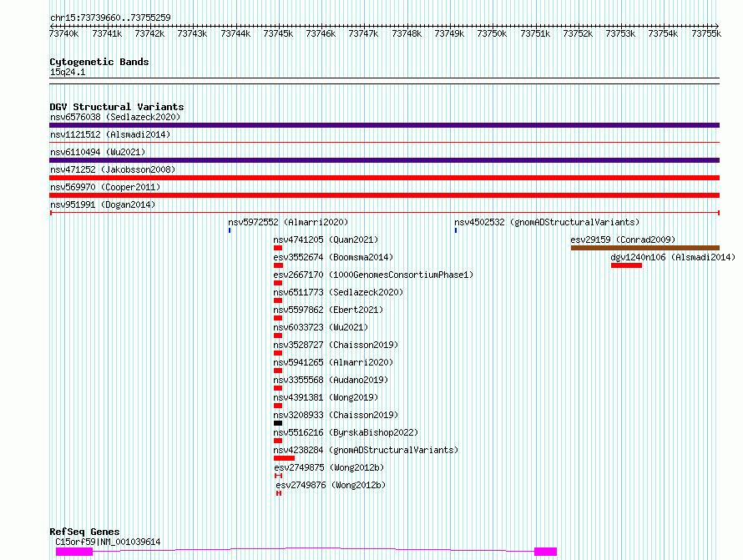Viewport: 743px width, 560px height.
Task: Open nsv3208933 (Chaisson2019) label
Action: 336,415
